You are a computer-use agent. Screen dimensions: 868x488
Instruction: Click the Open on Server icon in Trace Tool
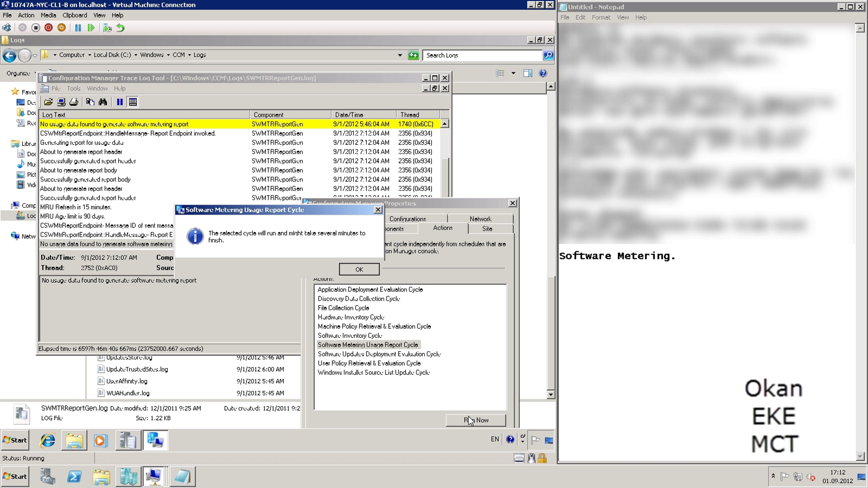(61, 102)
